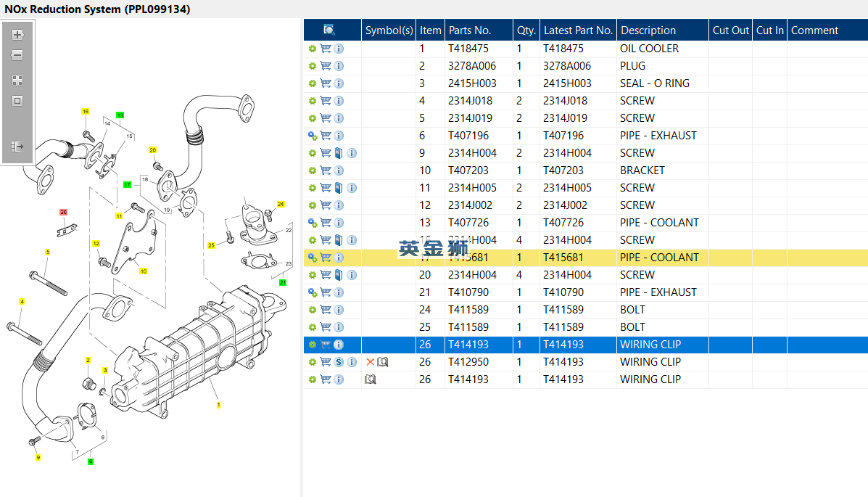Select callout 9 on the diagram
This screenshot has height=497, width=868.
tap(38, 458)
